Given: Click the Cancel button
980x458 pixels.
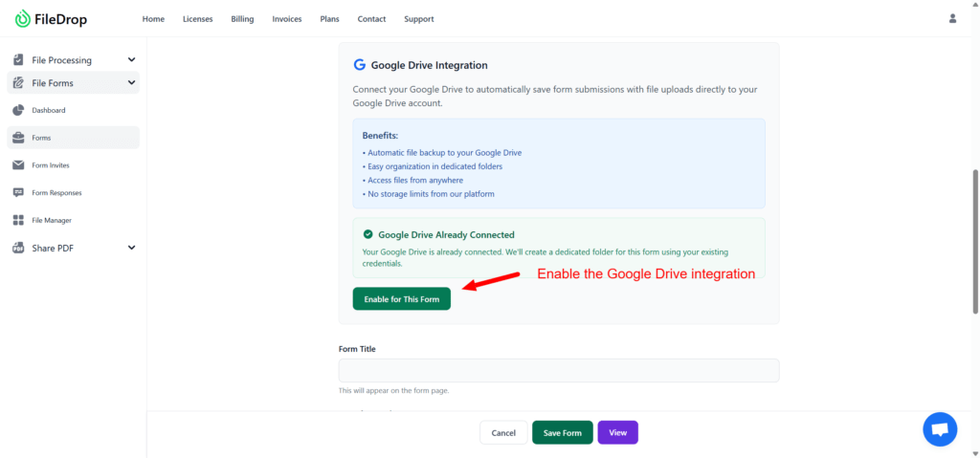Looking at the screenshot, I should click(503, 432).
